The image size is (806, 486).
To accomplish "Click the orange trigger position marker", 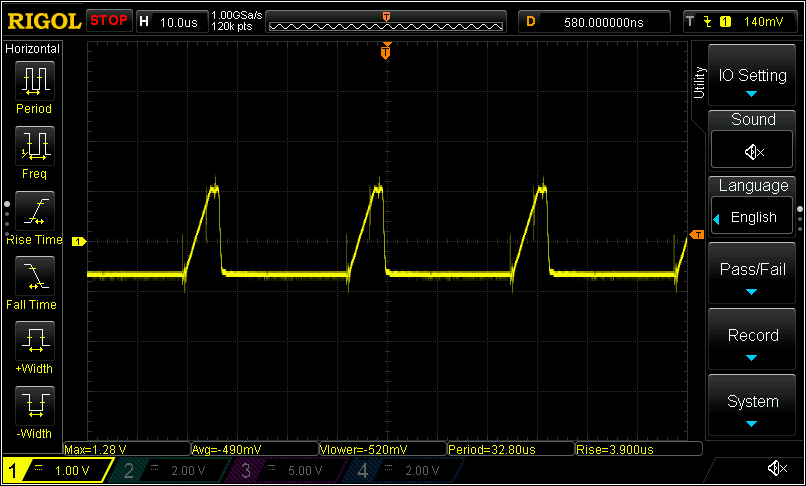I will pyautogui.click(x=385, y=52).
